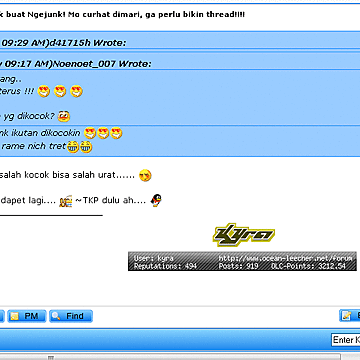Image resolution: width=360 pixels, height=360 pixels.
Task: Click the horizontal scrollbar thumb at bottom
Action: 51,357
